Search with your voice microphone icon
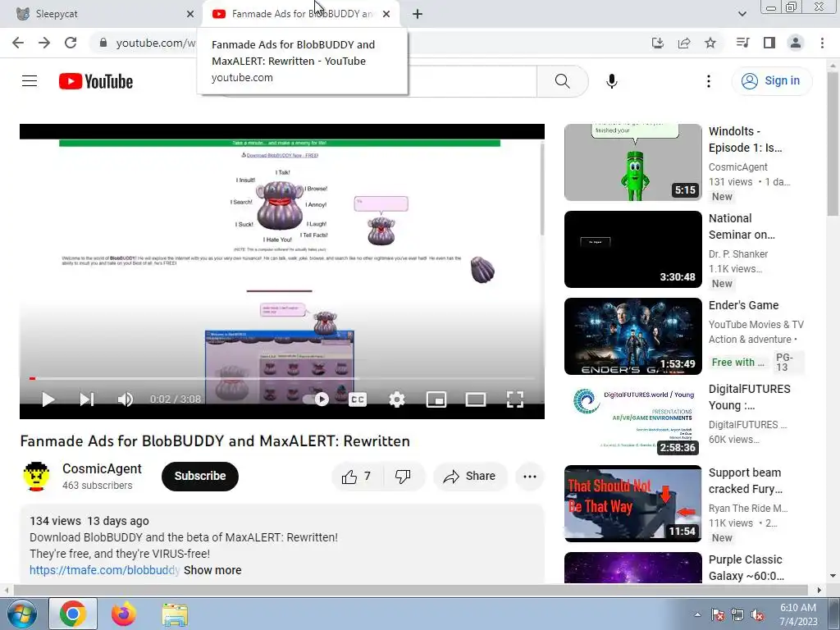The width and height of the screenshot is (840, 630). coord(611,81)
